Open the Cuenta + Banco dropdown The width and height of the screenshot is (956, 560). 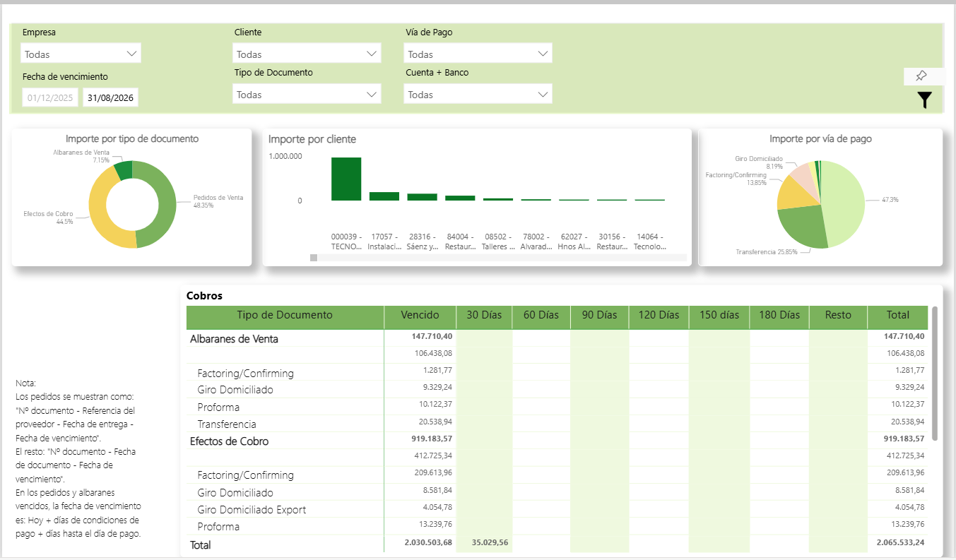coord(478,95)
